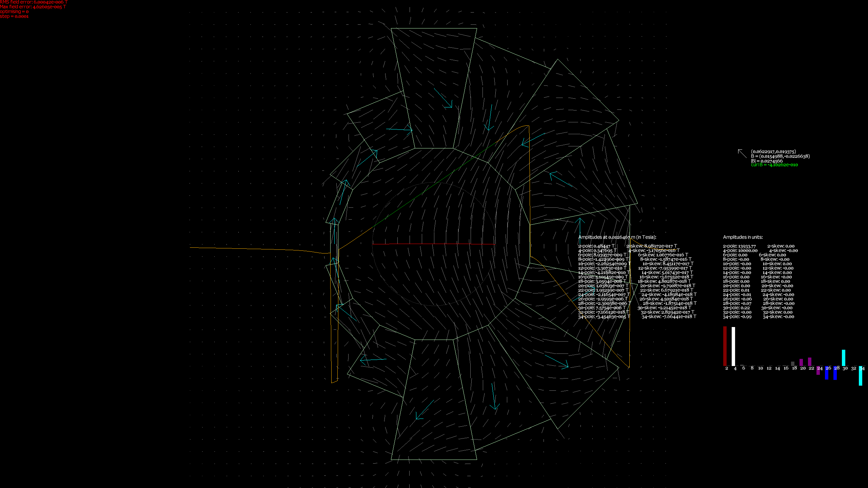The height and width of the screenshot is (488, 868).
Task: Click the cyan 30-pole positive bar
Action: 844,358
